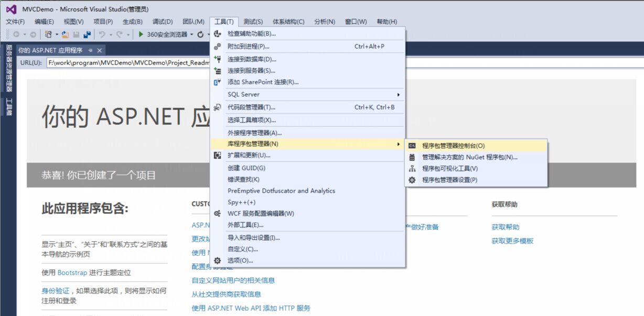The width and height of the screenshot is (644, 316).
Task: Click the undo toolbar icon
Action: coord(102,35)
